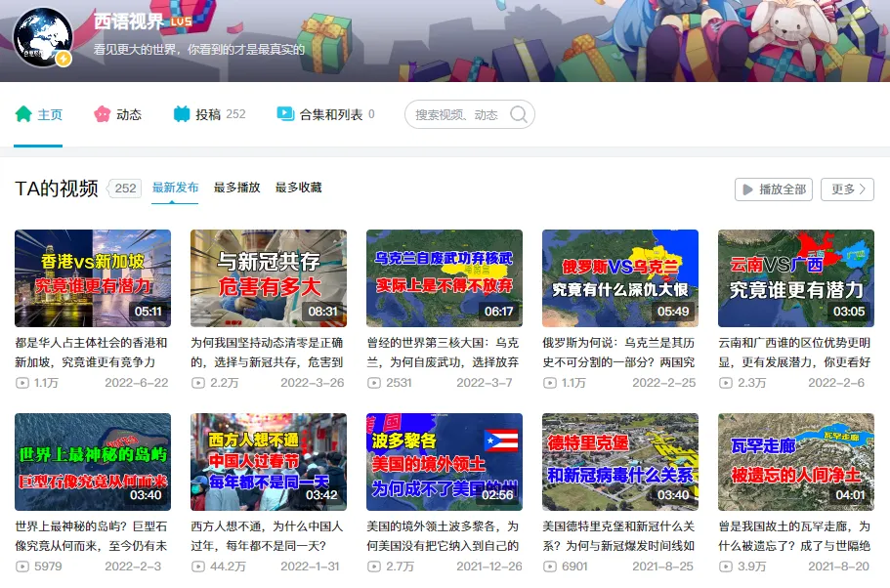Click the blue 投稿 TV icon
The height and width of the screenshot is (588, 890).
coord(182,114)
